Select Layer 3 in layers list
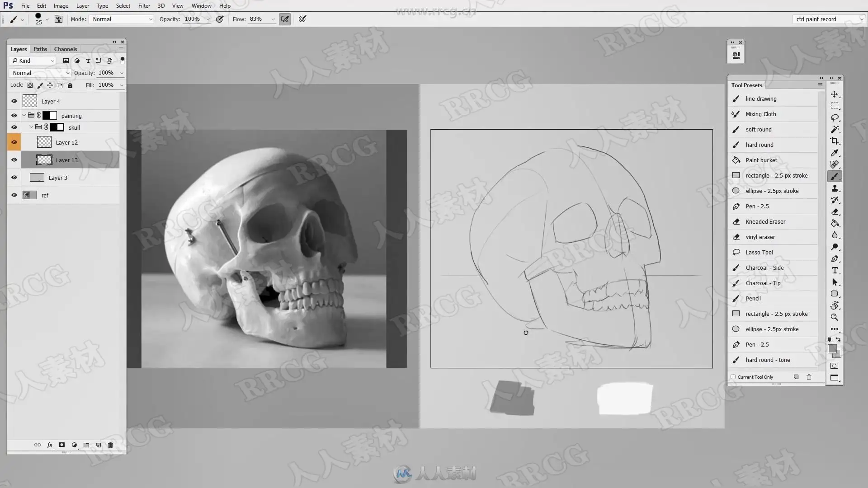Screen dimensions: 868x488 (58, 178)
